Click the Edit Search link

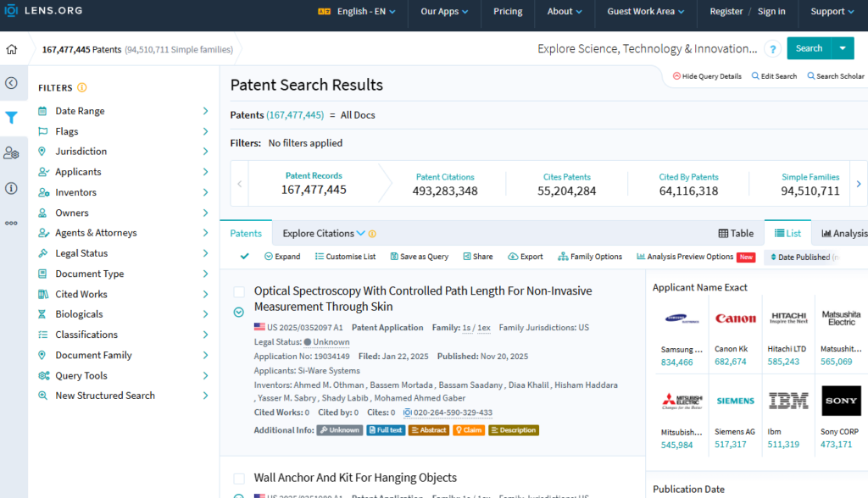pyautogui.click(x=774, y=76)
